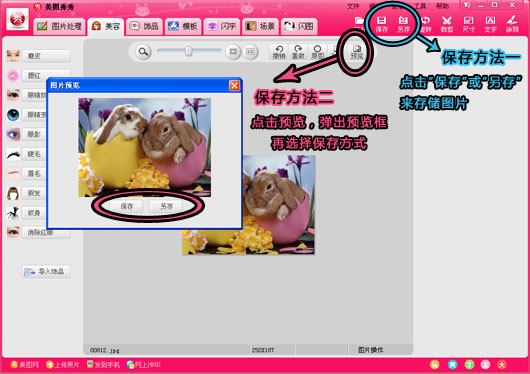The image size is (530, 374).
Task: Click the 保存 save icon in top toolbar
Action: (382, 24)
